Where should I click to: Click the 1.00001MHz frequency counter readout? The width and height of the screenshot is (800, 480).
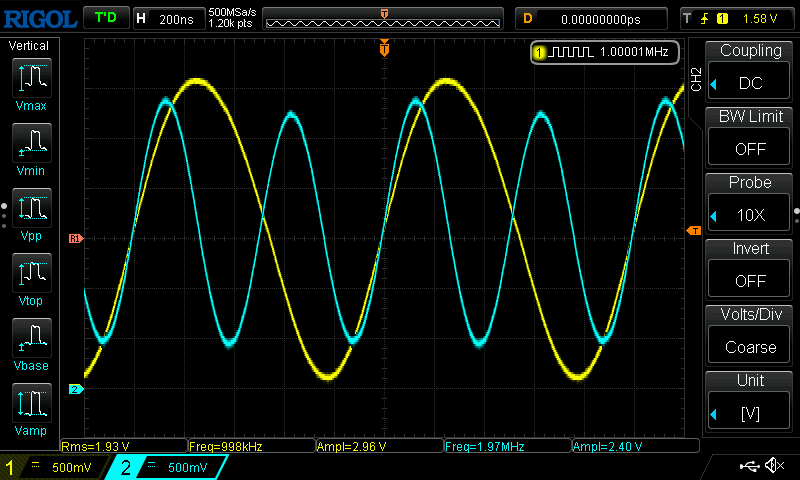click(634, 52)
